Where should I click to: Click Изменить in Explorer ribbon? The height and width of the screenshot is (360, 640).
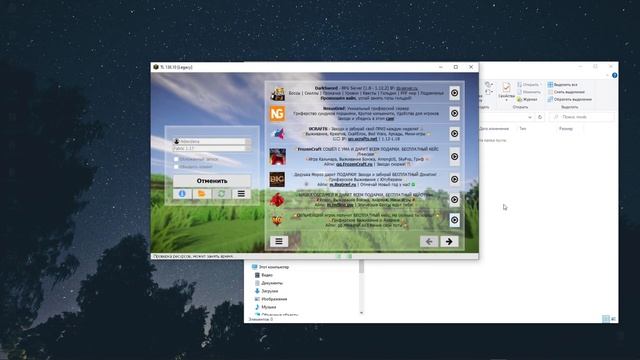(x=528, y=92)
